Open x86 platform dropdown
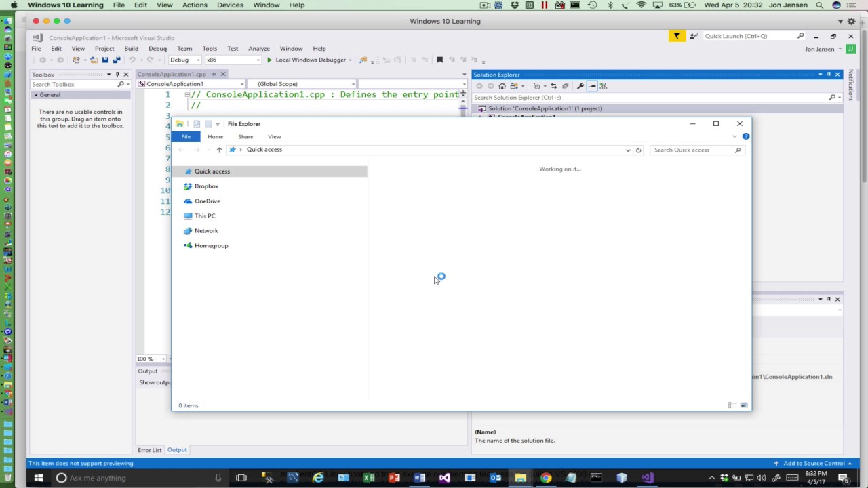 click(233, 60)
